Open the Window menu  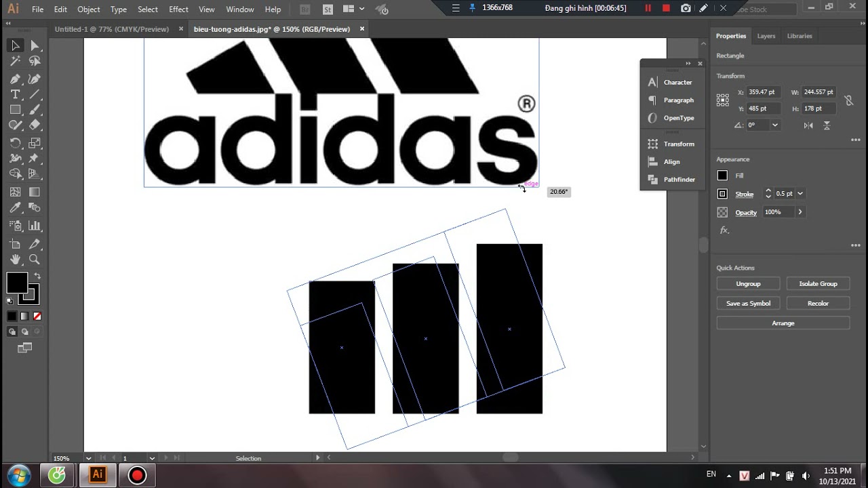click(x=239, y=9)
